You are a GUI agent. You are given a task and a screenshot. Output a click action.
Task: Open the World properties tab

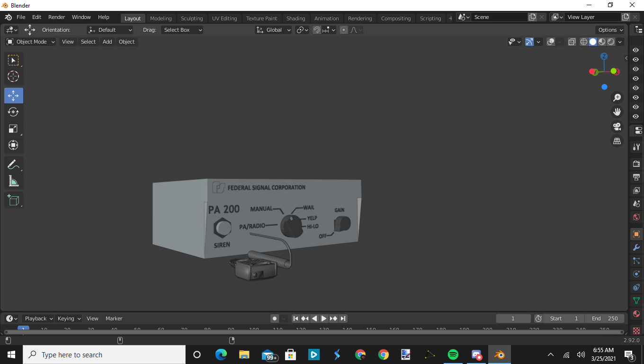click(636, 217)
